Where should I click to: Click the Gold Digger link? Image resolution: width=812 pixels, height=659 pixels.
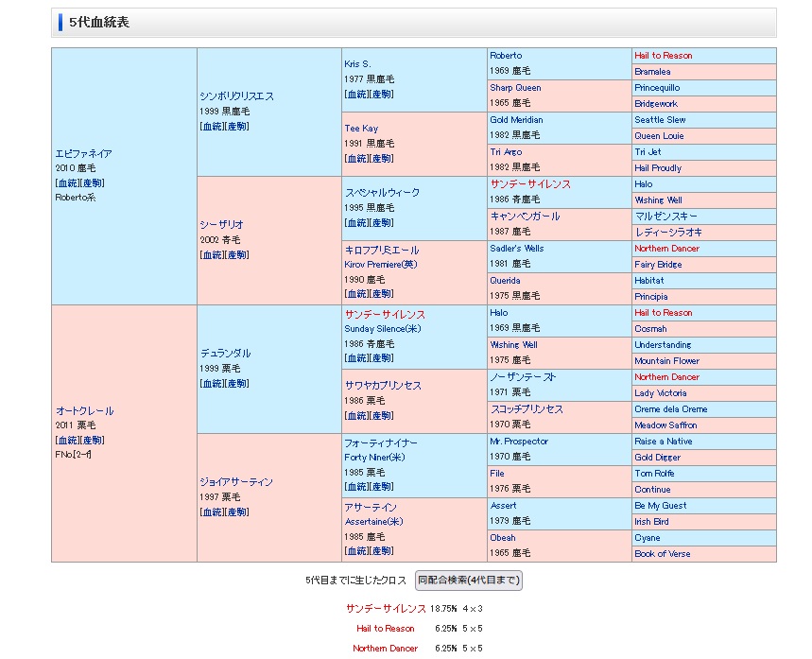[658, 458]
